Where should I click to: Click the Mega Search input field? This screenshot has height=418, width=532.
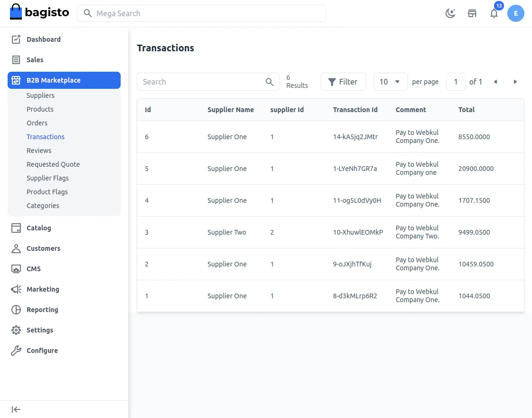(201, 13)
